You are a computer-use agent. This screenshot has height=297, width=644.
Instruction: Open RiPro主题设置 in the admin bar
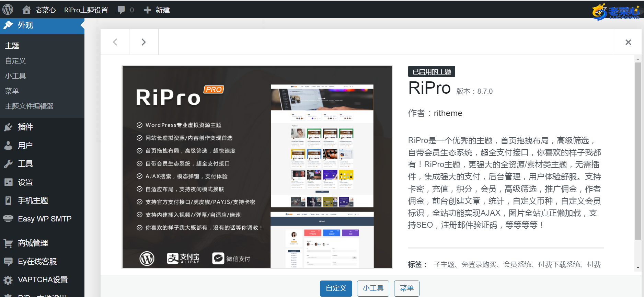pyautogui.click(x=86, y=10)
